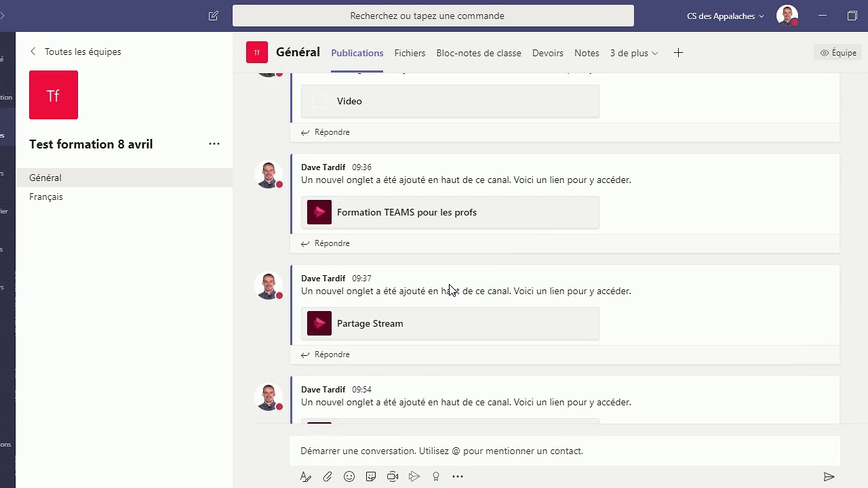Click Dave Tardif avatar on the 09:54 post
Image resolution: width=868 pixels, height=488 pixels.
pyautogui.click(x=269, y=396)
